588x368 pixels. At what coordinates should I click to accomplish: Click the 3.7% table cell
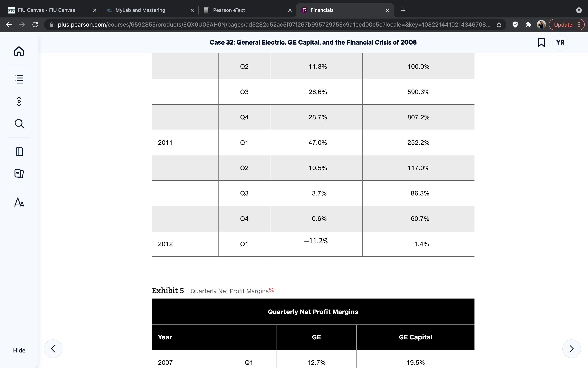(316, 193)
